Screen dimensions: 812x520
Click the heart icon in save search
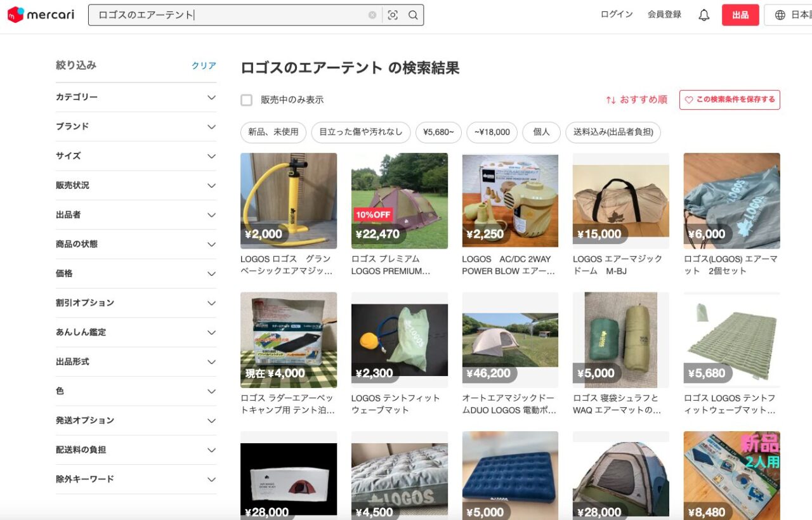[689, 100]
